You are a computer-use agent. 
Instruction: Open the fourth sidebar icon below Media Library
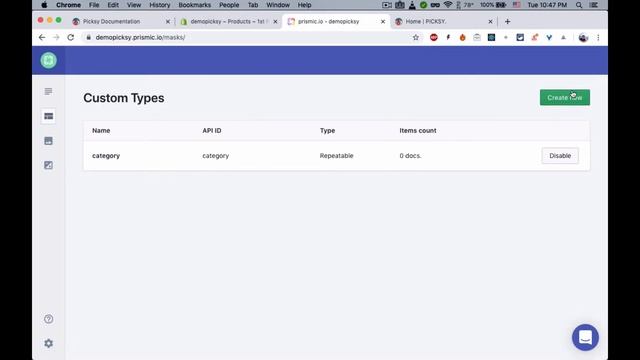pyautogui.click(x=49, y=165)
